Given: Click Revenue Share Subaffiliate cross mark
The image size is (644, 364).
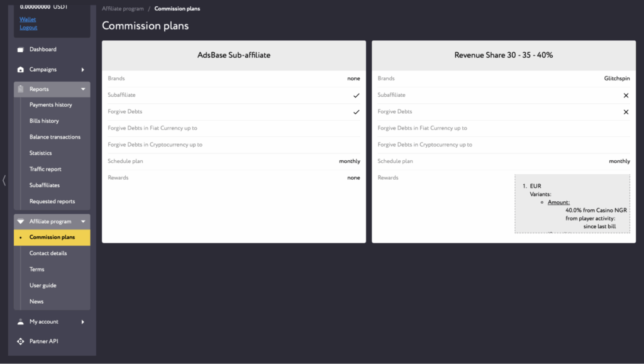Looking at the screenshot, I should point(626,96).
